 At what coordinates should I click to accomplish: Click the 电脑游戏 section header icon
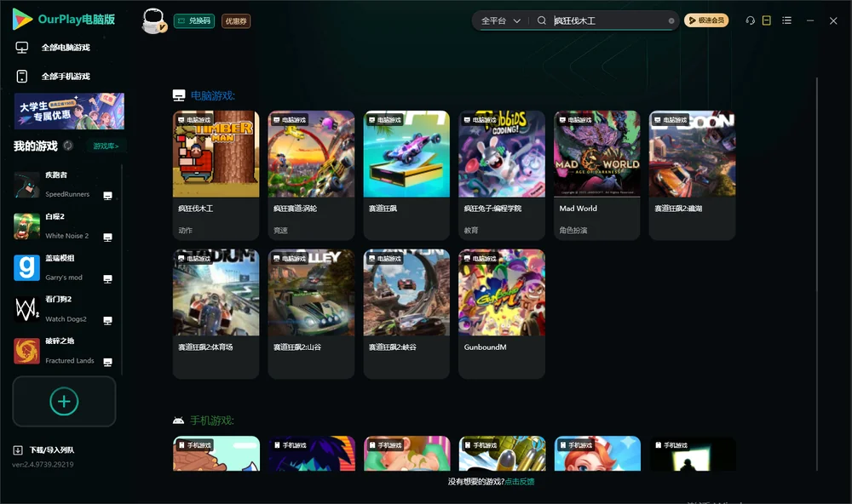coord(179,95)
